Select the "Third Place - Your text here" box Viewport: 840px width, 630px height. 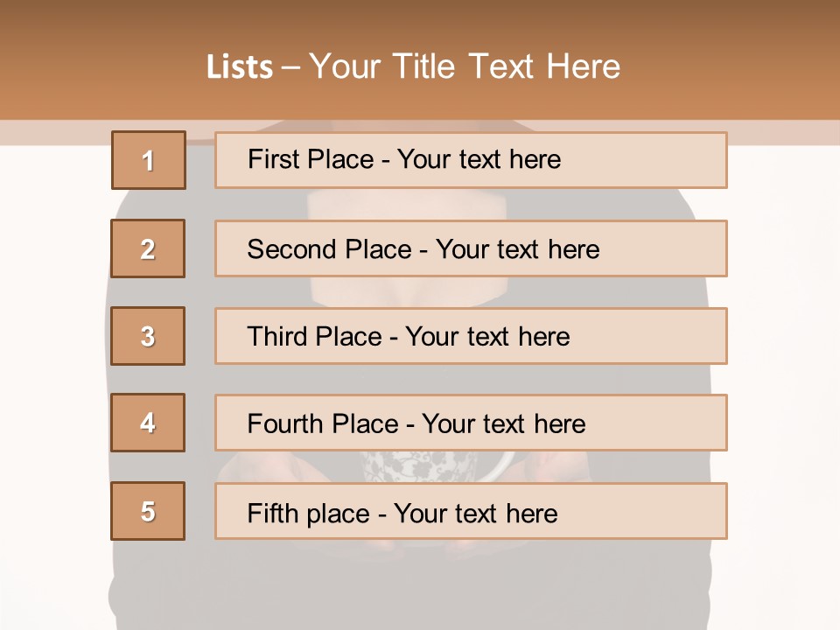point(471,336)
